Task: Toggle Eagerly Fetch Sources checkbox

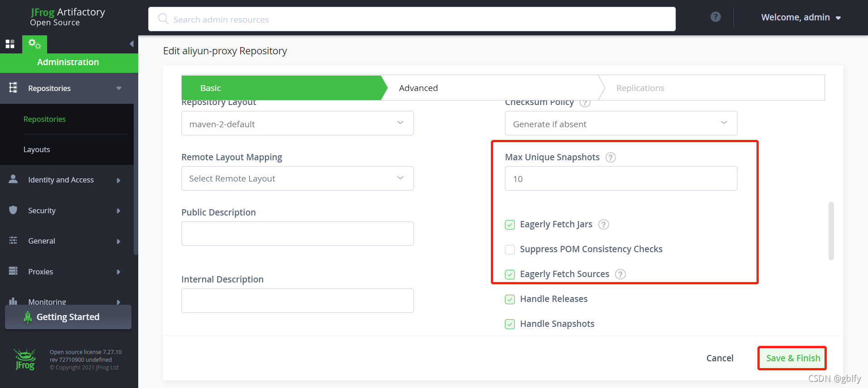Action: [x=510, y=274]
